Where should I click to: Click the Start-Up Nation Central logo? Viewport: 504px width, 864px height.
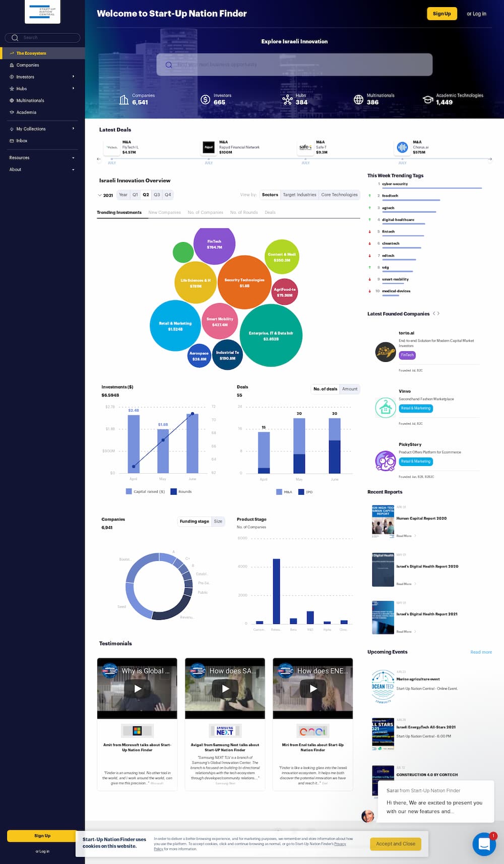click(43, 12)
